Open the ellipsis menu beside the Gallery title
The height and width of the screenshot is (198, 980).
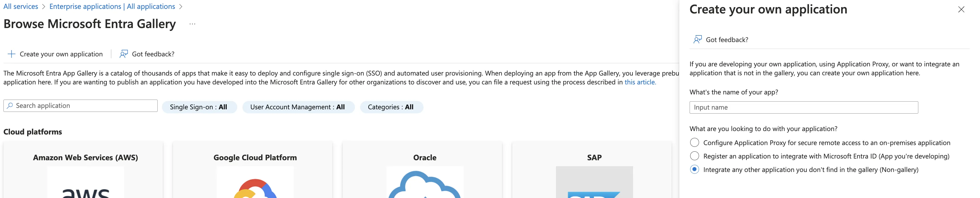point(192,24)
